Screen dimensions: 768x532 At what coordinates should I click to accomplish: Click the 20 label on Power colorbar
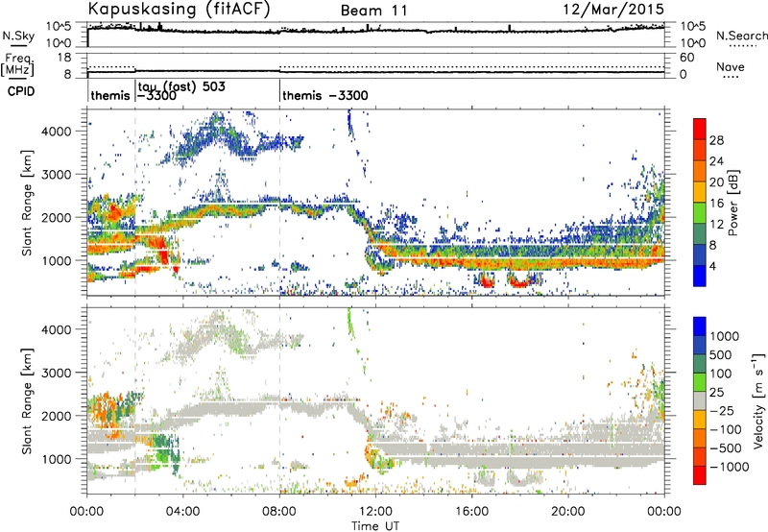point(716,182)
